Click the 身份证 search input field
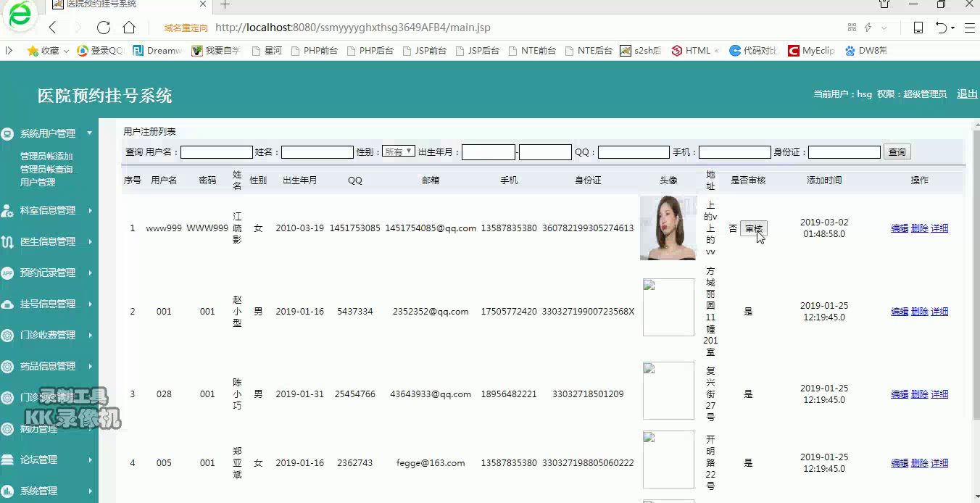Screen dimensions: 980x503 [844, 152]
